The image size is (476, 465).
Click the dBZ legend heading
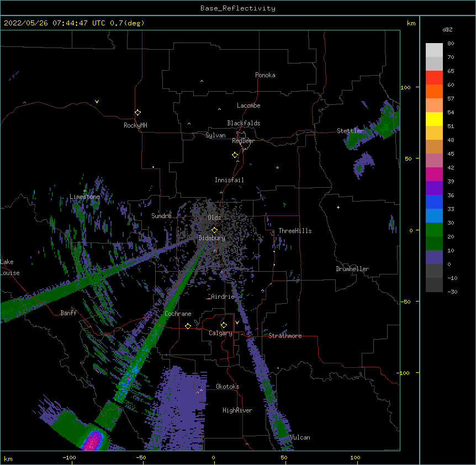(x=447, y=29)
